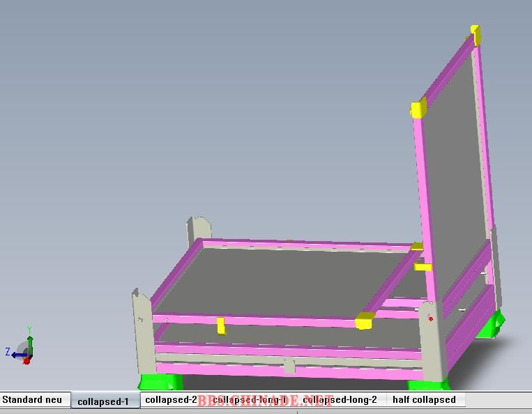Screen dimensions: 532x414
Task: Click the green Y axis of the triad
Action: click(30, 339)
